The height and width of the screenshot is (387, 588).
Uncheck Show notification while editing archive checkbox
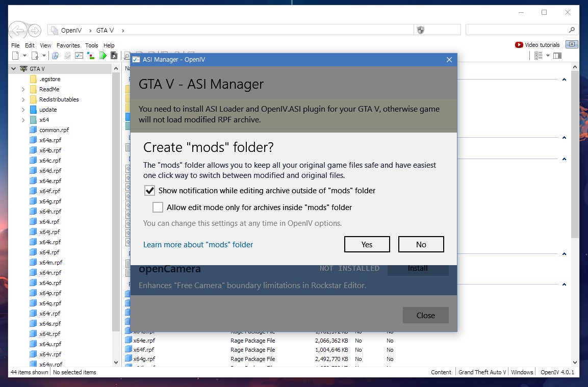coord(149,191)
